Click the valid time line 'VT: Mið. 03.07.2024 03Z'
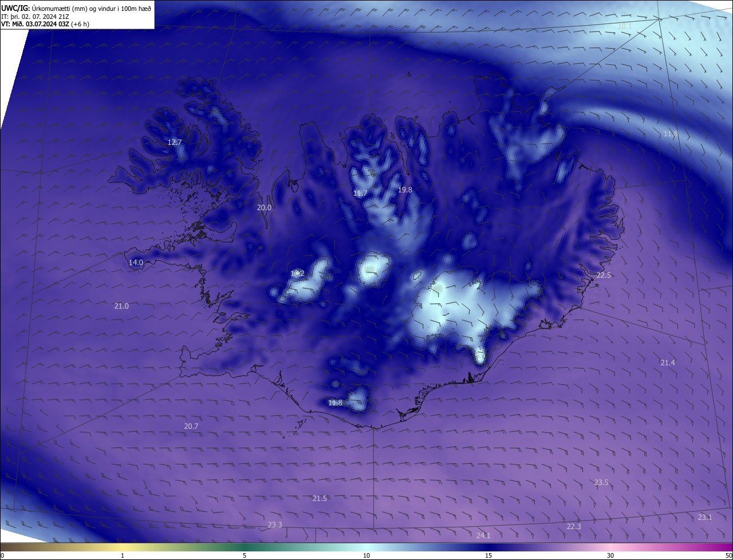The height and width of the screenshot is (560, 733). 36,24
